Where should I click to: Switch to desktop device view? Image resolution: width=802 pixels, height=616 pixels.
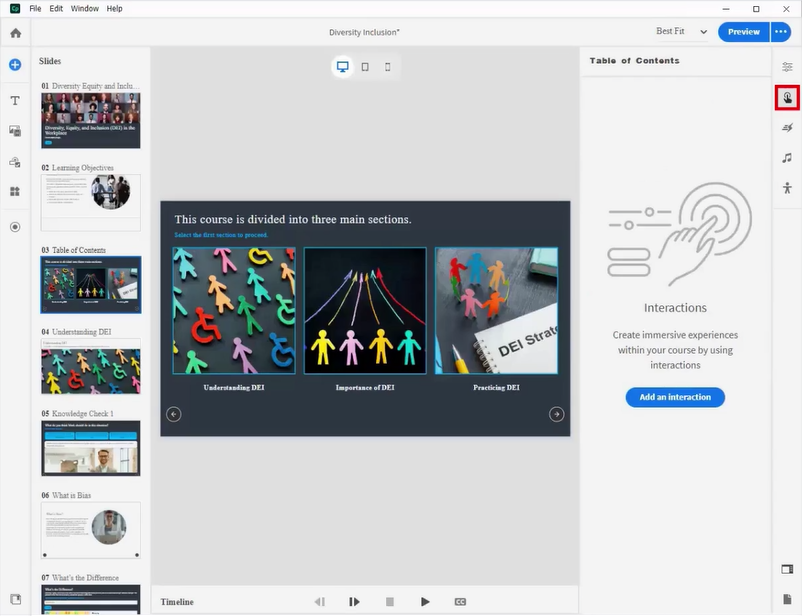[x=343, y=67]
